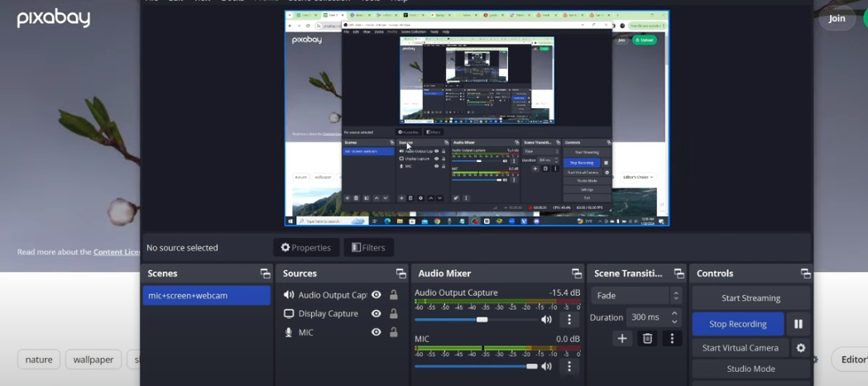The image size is (868, 386).
Task: Click the No source selected label
Action: pos(182,248)
